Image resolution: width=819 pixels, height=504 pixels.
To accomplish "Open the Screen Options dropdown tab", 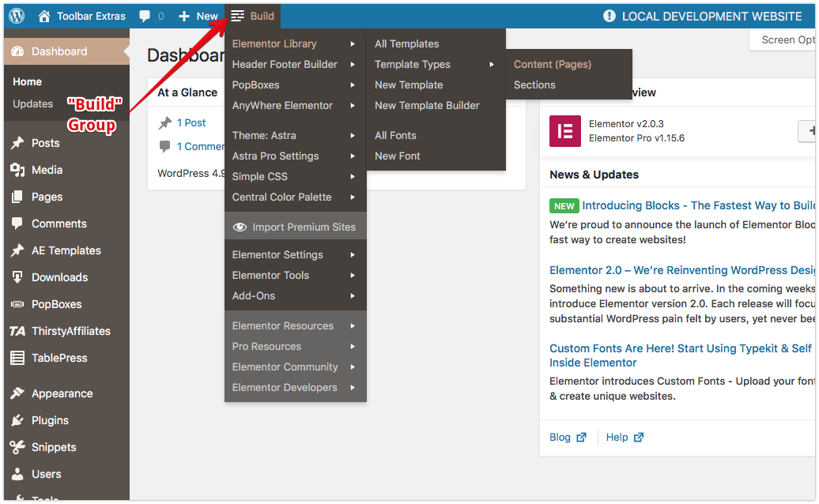I will (783, 39).
